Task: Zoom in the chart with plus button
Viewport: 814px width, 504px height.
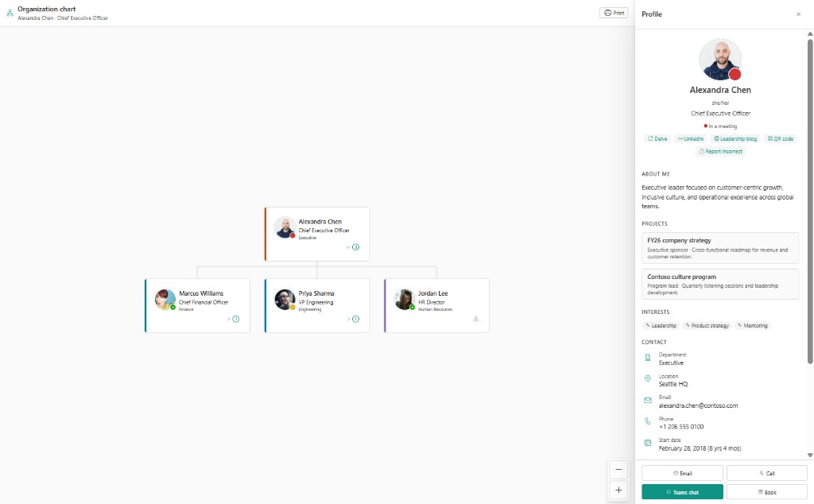Action: [x=618, y=490]
